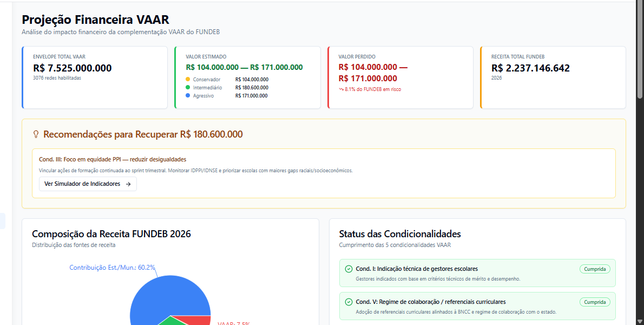Screen dimensions: 644x325
Task: Click the downward trend icon near FUNDEB em risco
Action: 341,89
